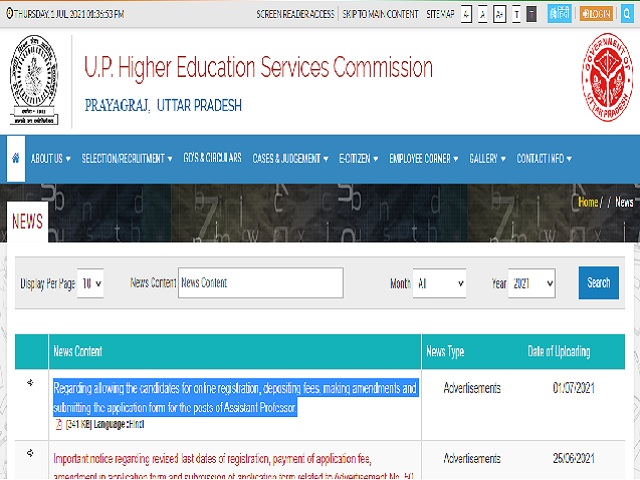Open the Display Per Page dropdown
Viewport: 640px width, 480px height.
tap(90, 283)
